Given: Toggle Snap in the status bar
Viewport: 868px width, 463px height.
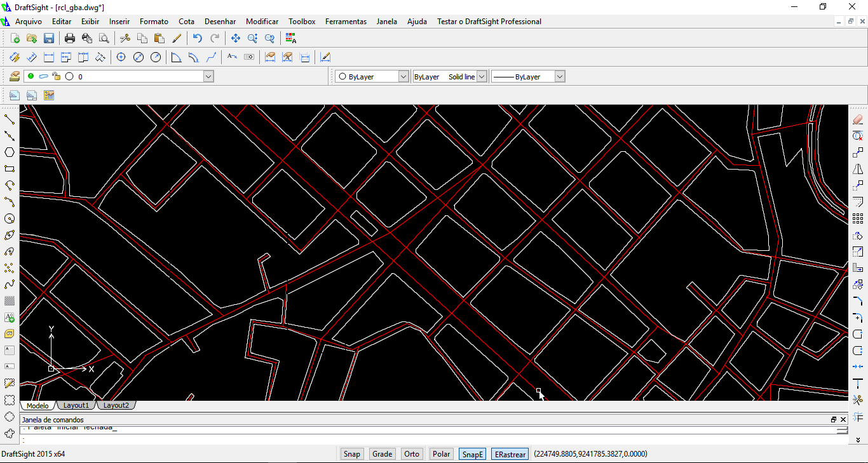Looking at the screenshot, I should (351, 453).
